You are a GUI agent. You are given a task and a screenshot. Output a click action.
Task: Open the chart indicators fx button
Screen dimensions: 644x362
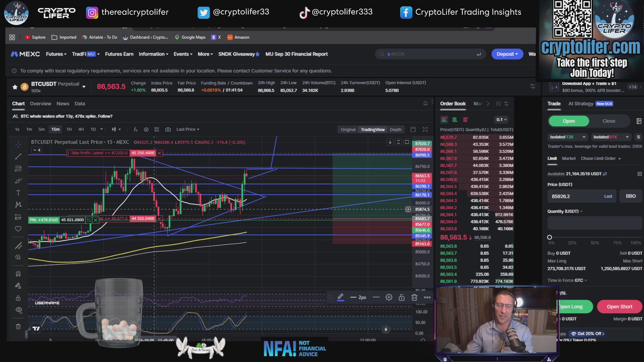tap(136, 129)
